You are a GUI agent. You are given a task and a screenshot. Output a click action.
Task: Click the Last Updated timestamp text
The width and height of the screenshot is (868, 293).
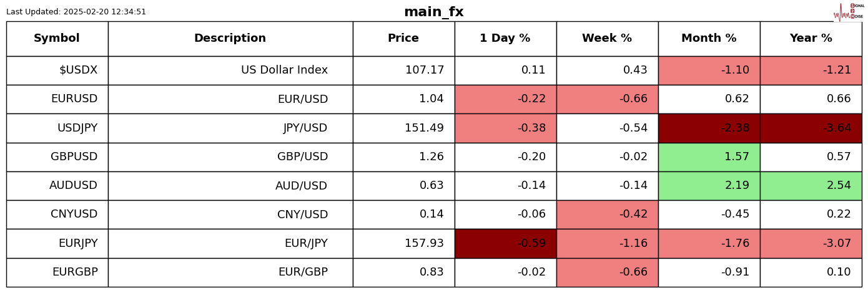[76, 12]
